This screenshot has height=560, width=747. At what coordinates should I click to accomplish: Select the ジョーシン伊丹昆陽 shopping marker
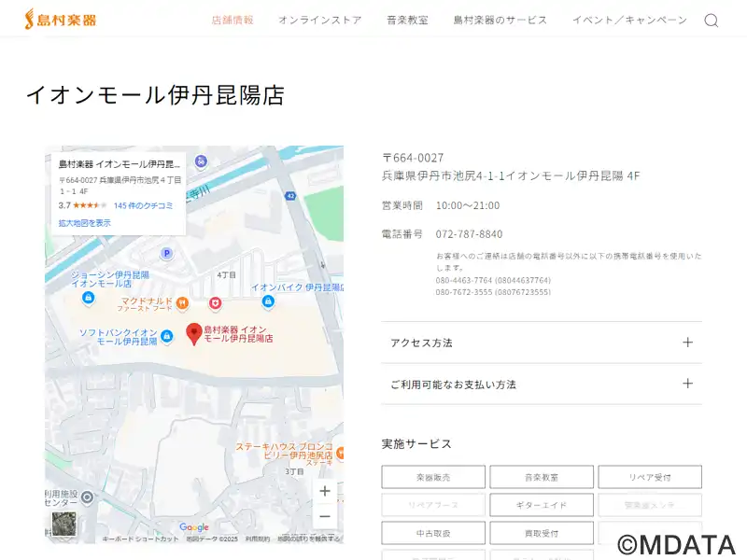point(88,298)
